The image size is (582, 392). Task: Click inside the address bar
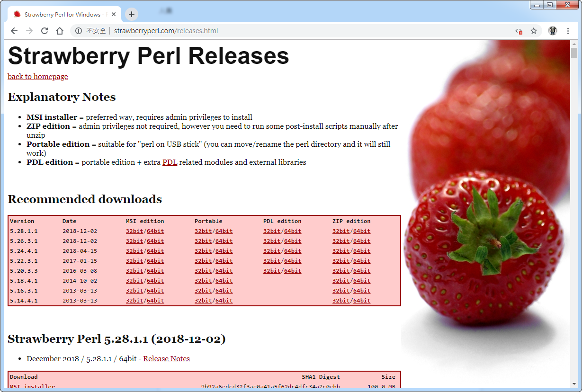(189, 30)
